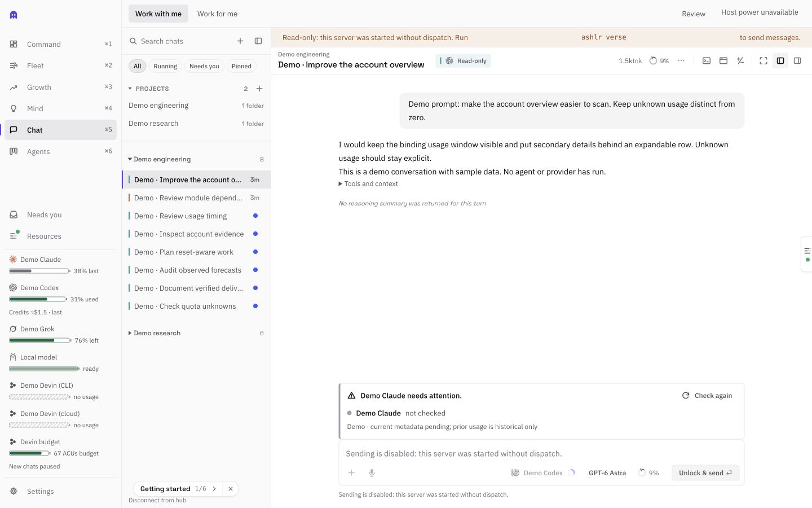
Task: Click the diff plus-minus icon in header
Action: coord(740,60)
